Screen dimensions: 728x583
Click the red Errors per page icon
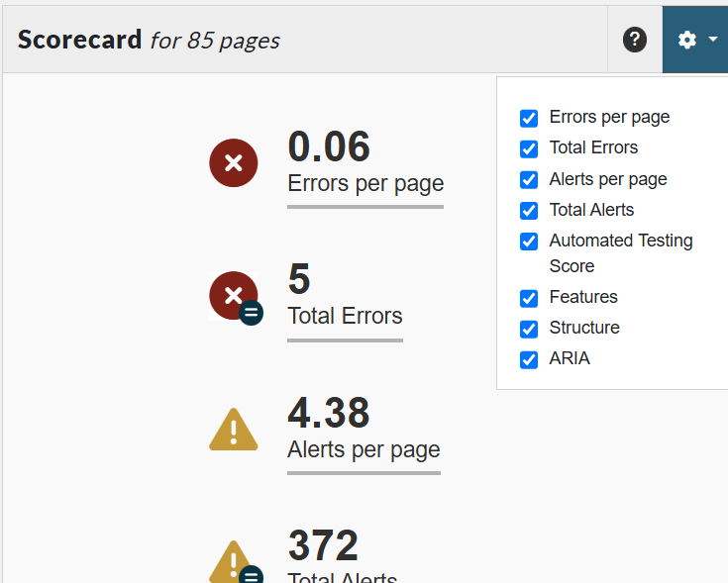(x=234, y=162)
